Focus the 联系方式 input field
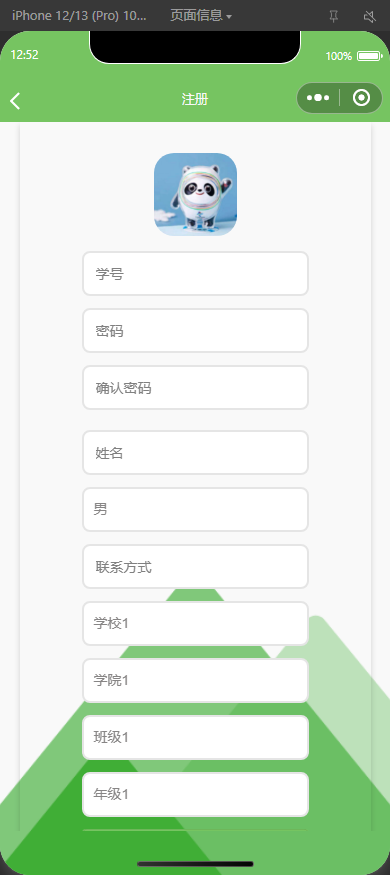 pos(195,566)
